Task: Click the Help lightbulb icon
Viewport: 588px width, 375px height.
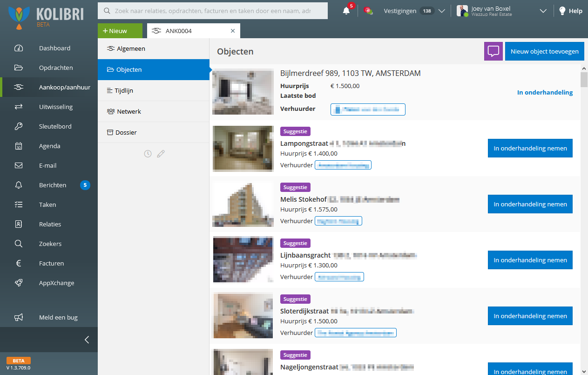Action: (562, 11)
